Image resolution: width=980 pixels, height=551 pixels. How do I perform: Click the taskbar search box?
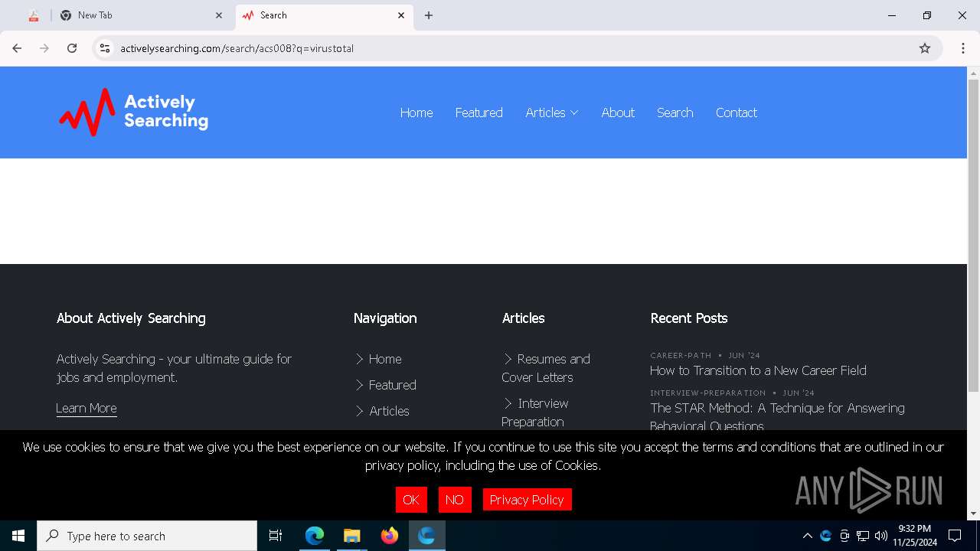click(x=147, y=536)
